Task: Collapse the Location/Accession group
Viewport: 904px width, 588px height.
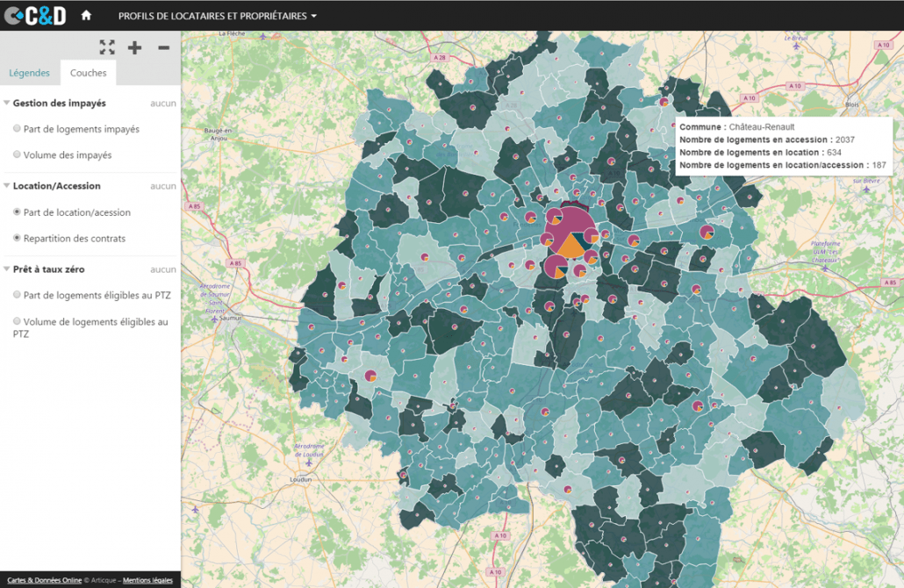Action: (7, 186)
